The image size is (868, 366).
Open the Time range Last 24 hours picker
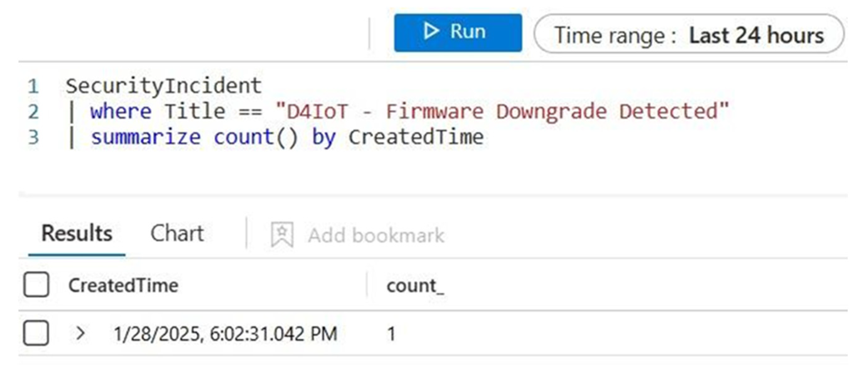tap(689, 34)
